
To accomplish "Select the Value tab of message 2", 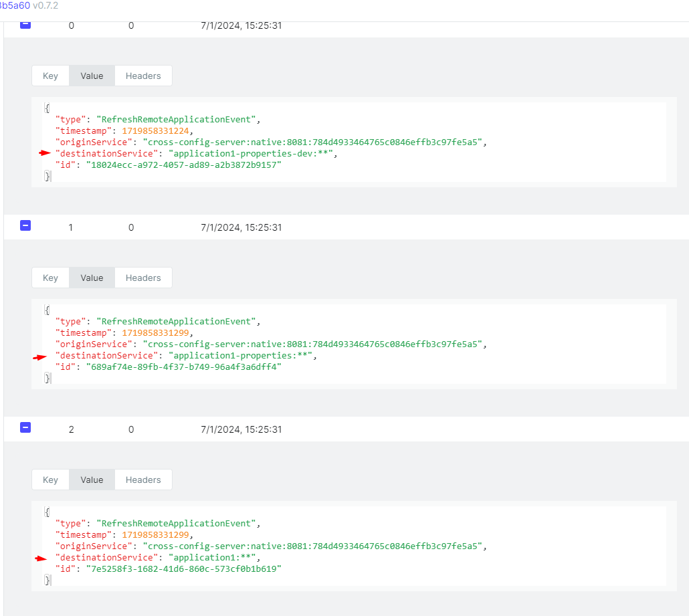I will tap(92, 480).
